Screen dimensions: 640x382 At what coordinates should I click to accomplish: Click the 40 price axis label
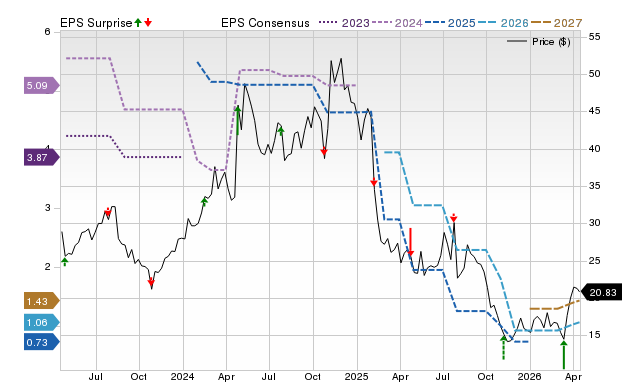[x=594, y=149]
